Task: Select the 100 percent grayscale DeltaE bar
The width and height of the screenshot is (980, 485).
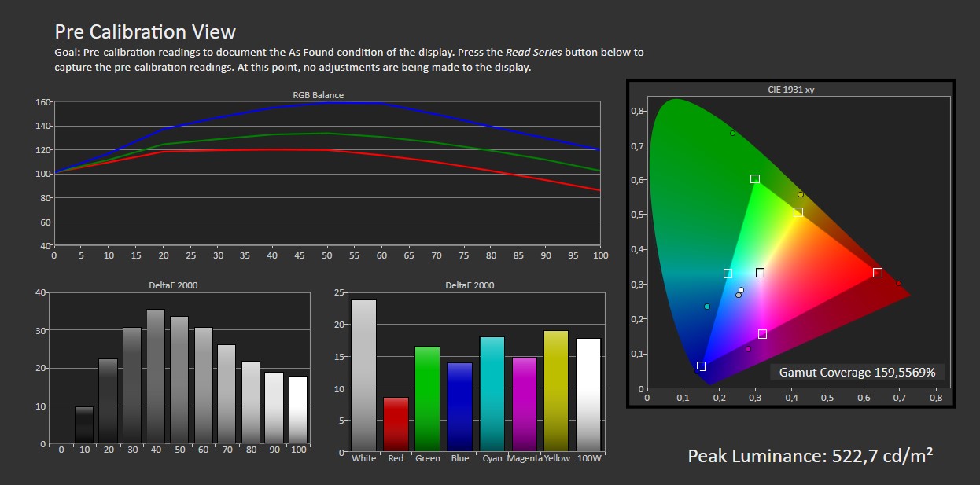Action: click(297, 409)
